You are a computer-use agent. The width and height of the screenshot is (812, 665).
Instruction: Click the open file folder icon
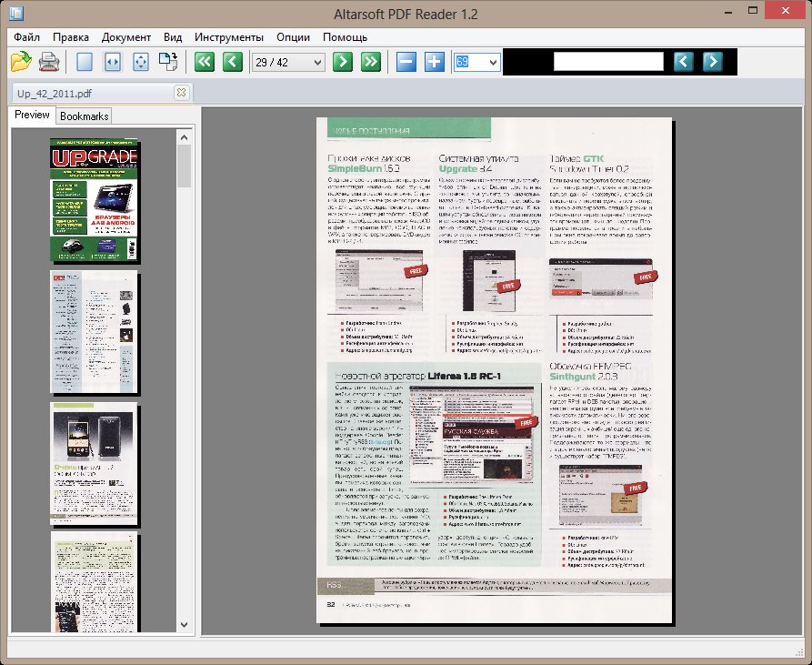(x=21, y=62)
